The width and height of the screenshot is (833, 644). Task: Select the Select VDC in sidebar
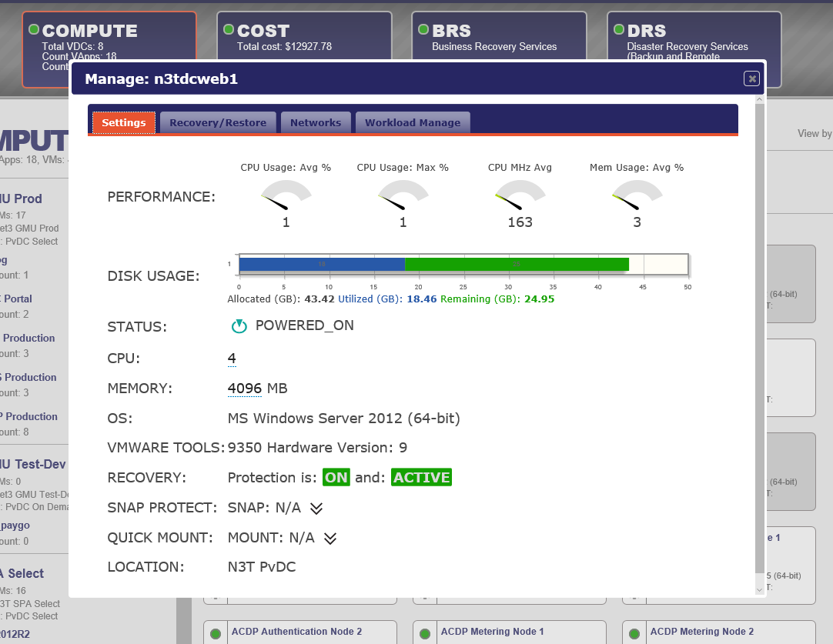22,573
